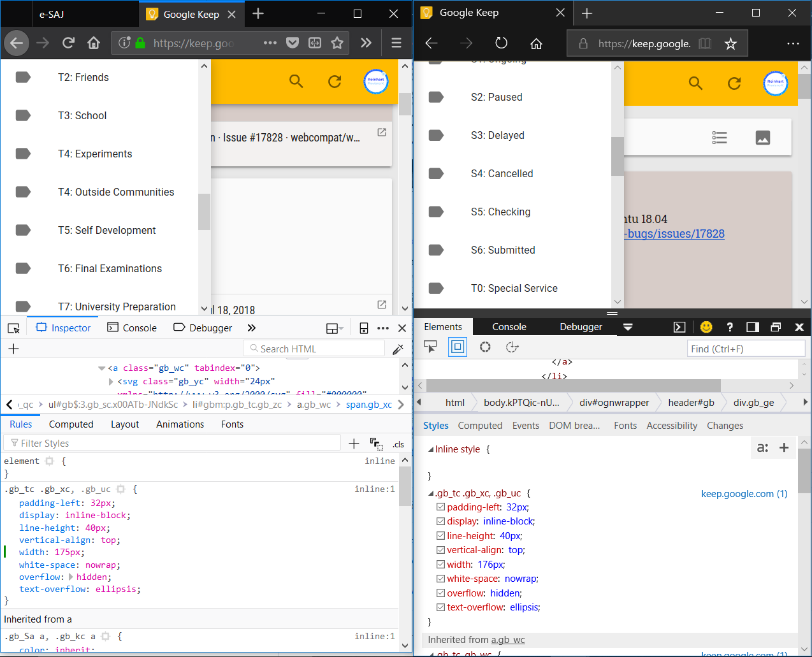Uncheck overflow: hidden in the Styles pane

[440, 593]
